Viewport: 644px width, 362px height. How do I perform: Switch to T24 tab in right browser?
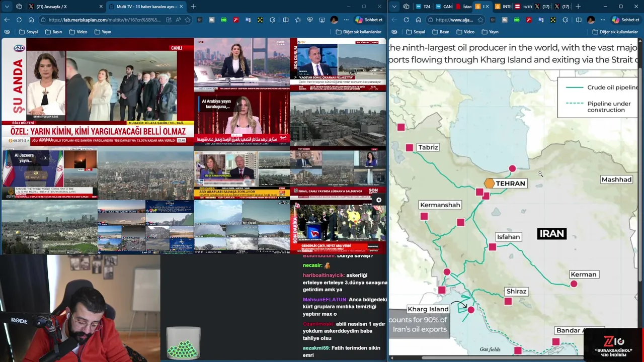tap(423, 7)
